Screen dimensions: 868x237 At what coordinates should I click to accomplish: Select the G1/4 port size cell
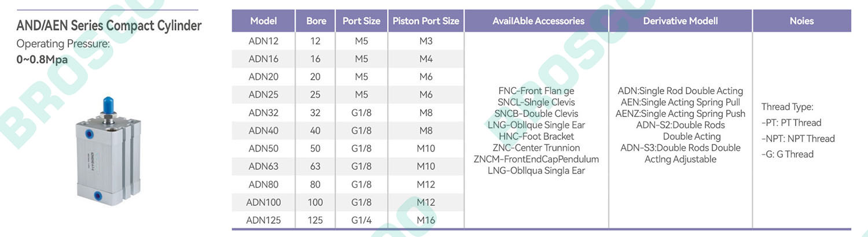tap(361, 220)
